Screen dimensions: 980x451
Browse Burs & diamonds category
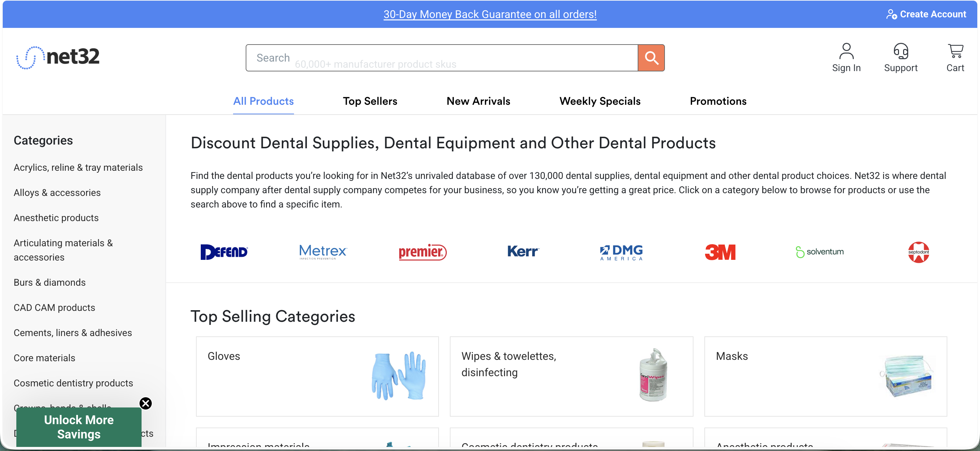[x=49, y=282]
